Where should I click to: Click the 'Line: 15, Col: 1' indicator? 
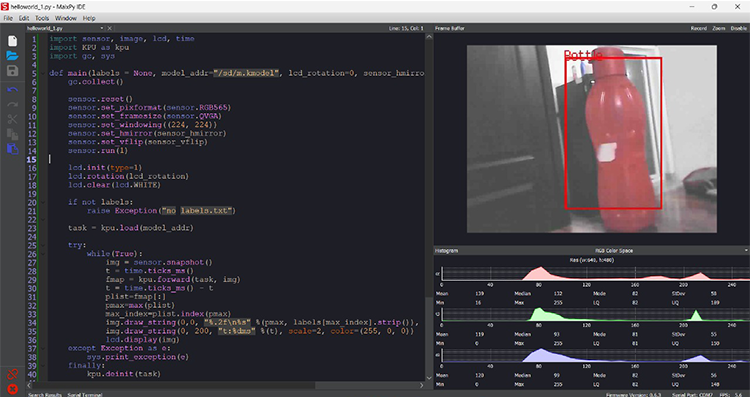click(x=407, y=29)
